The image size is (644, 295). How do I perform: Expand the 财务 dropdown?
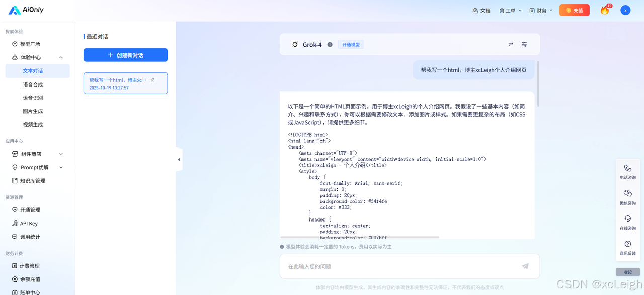tap(541, 10)
